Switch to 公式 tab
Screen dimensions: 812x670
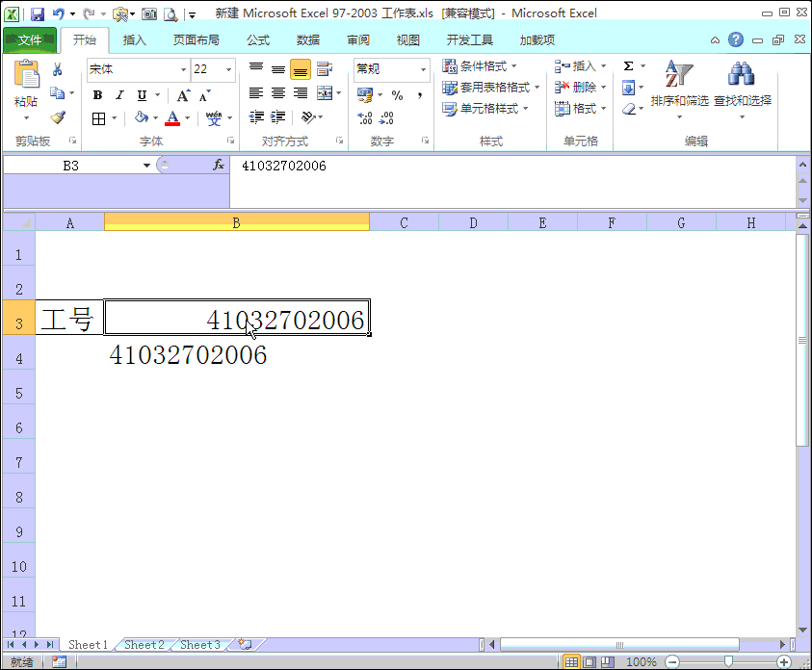coord(258,40)
